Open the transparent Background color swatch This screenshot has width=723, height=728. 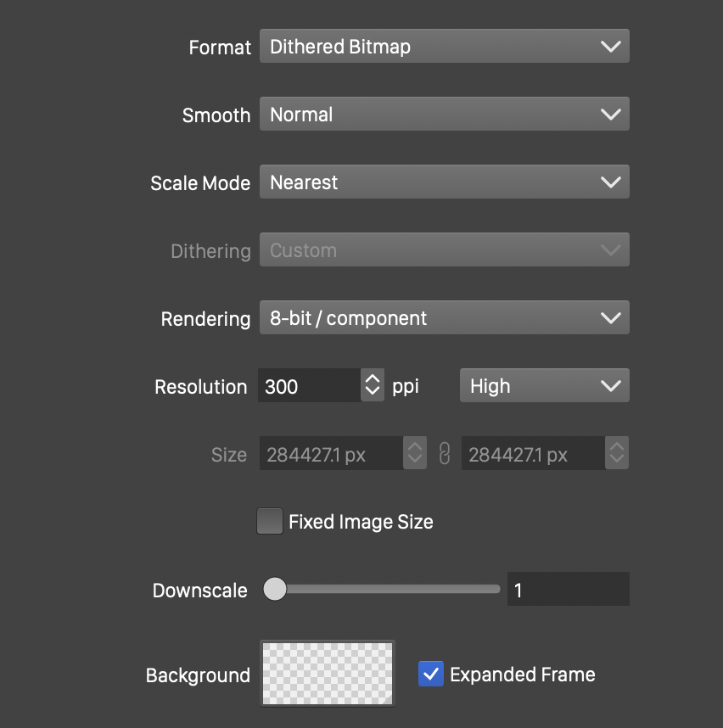click(328, 674)
